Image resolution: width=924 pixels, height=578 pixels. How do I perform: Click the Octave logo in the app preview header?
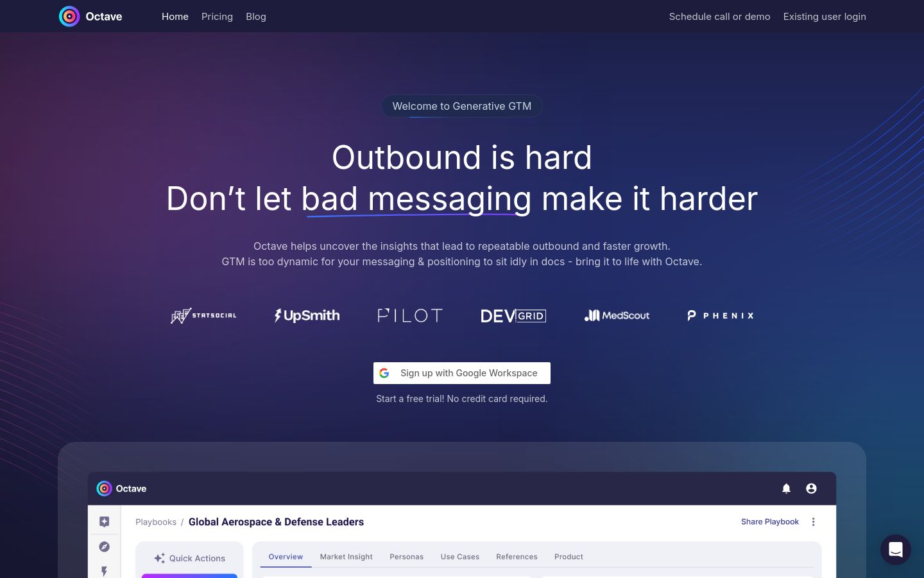click(x=121, y=489)
